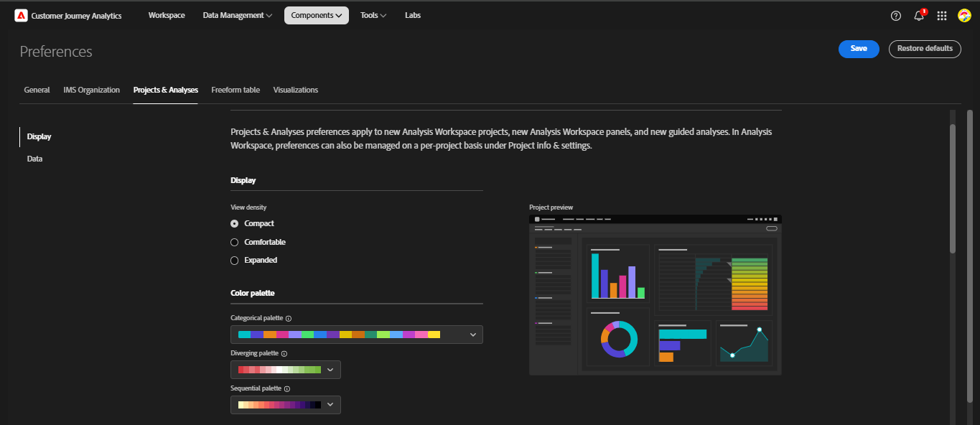Open the Categorical palette dropdown

coord(472,334)
